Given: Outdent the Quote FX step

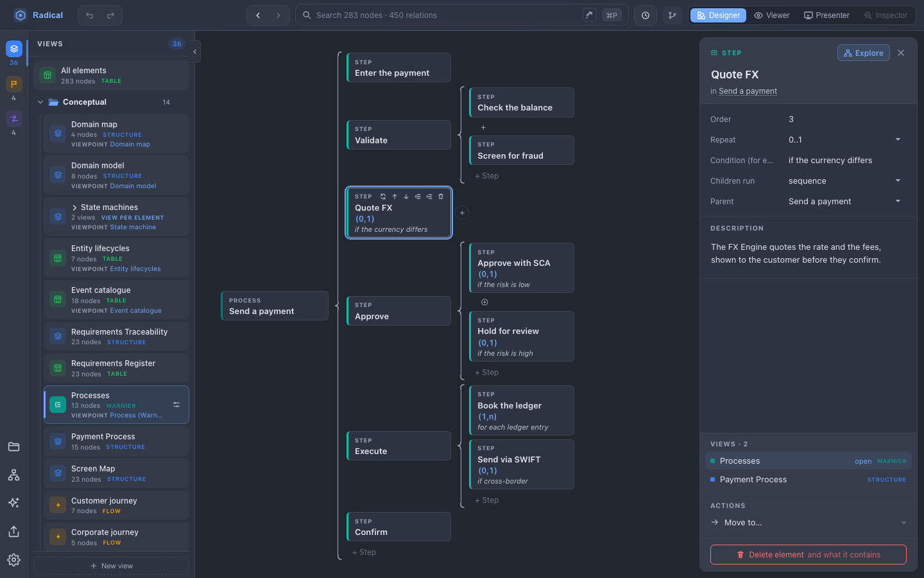Looking at the screenshot, I should (418, 197).
